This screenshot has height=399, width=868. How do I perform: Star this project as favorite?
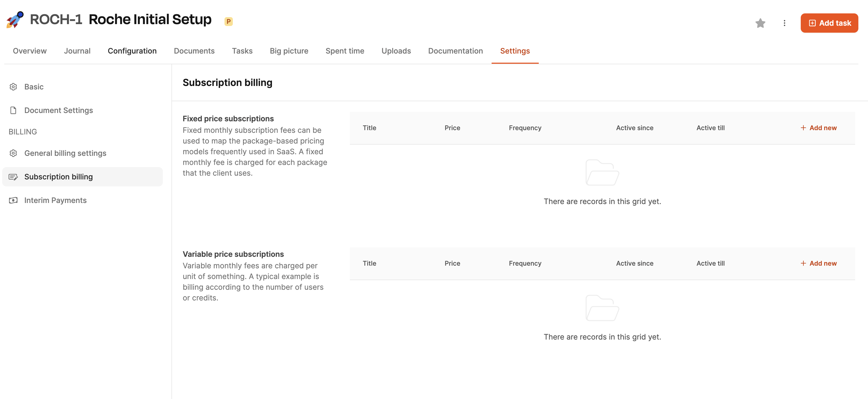click(760, 23)
